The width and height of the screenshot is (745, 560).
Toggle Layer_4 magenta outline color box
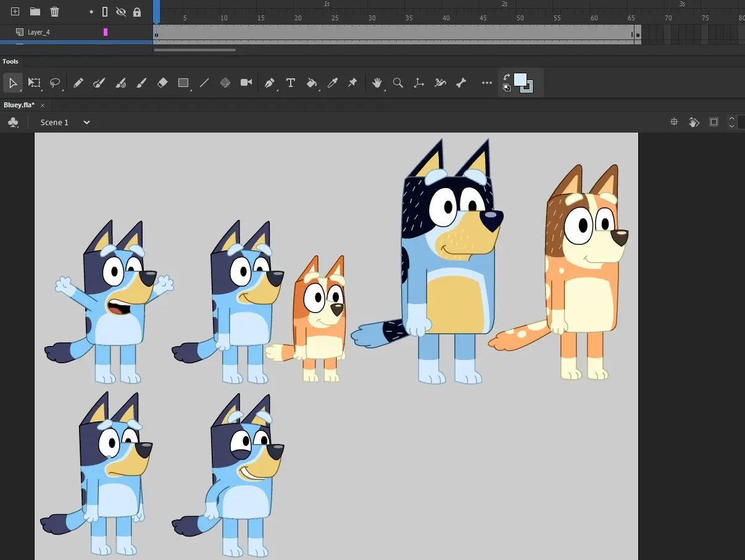(106, 32)
